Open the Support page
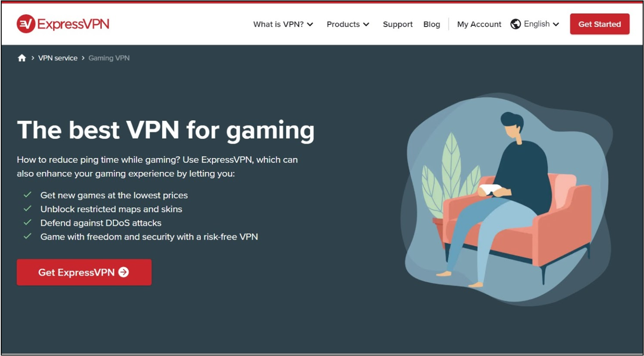Viewport: 644px width, 356px height. [398, 24]
